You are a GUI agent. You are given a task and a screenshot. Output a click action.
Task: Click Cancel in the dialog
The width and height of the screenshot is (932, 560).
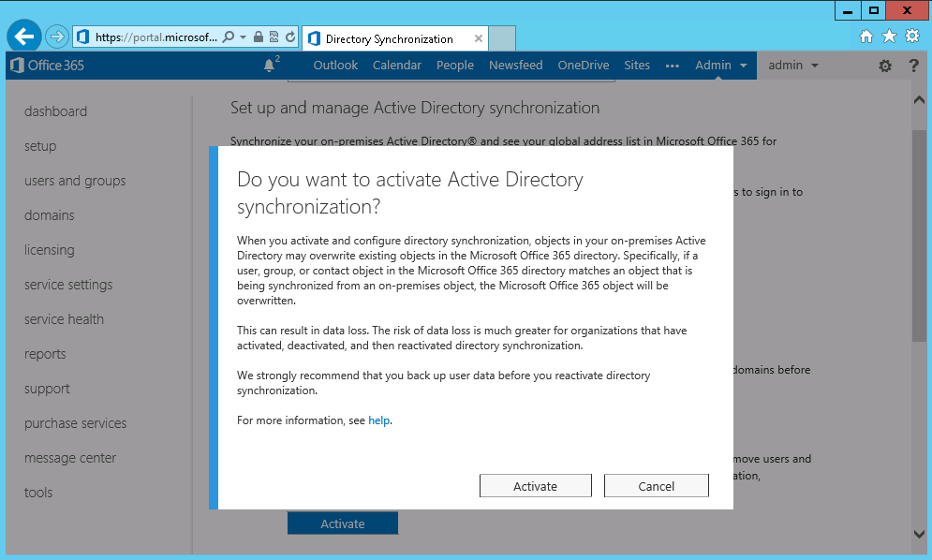pyautogui.click(x=657, y=486)
